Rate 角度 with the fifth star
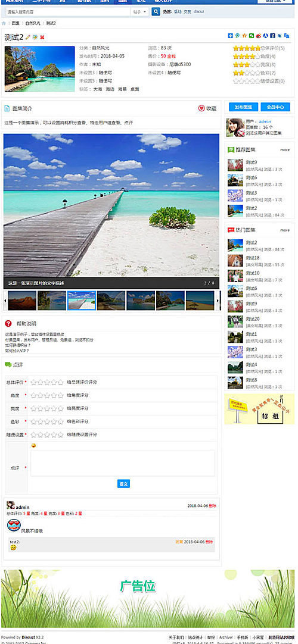This screenshot has width=298, height=644. (60, 395)
